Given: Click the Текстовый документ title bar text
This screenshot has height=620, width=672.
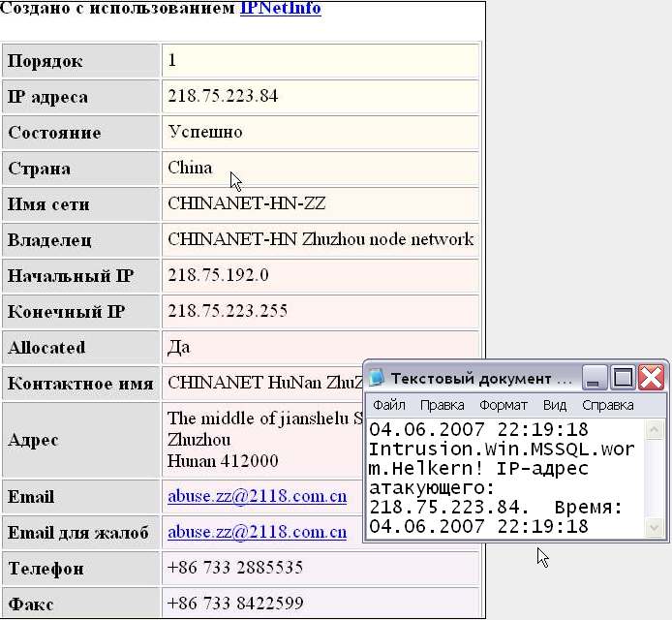Looking at the screenshot, I should (x=481, y=378).
